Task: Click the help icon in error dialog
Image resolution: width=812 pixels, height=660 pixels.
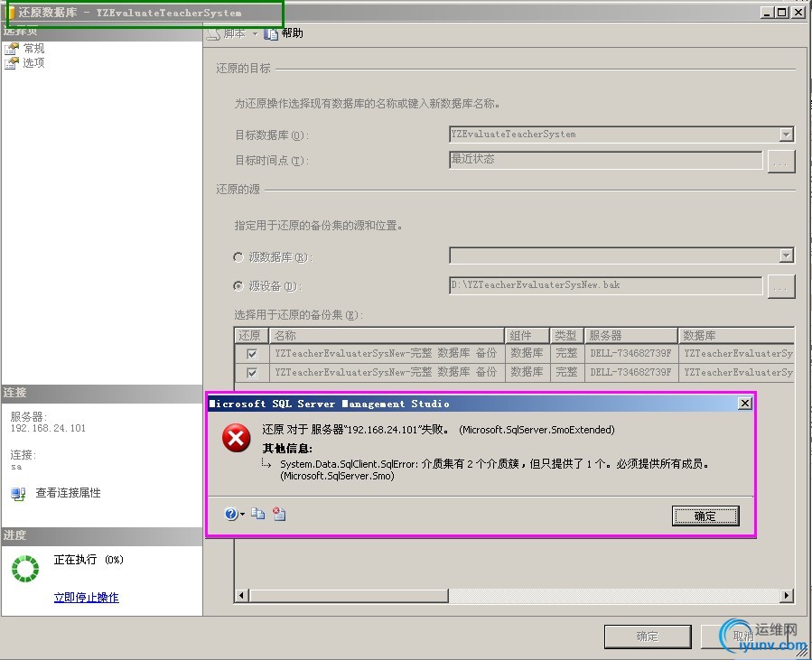Action: click(231, 514)
